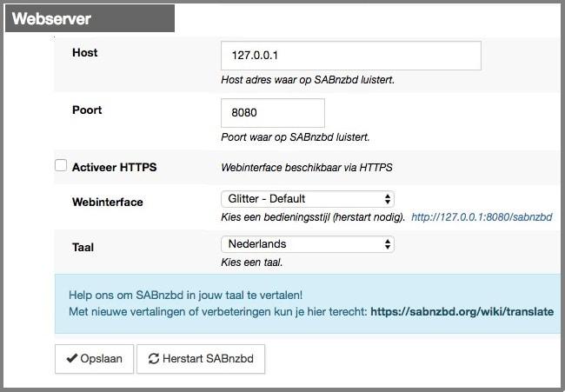Click the Taal select arrows icon

coord(388,244)
